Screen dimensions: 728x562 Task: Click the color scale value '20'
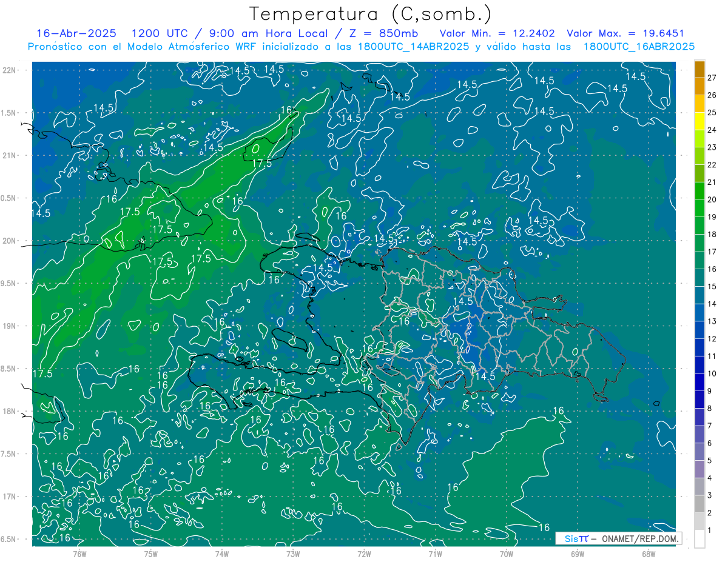click(x=712, y=199)
